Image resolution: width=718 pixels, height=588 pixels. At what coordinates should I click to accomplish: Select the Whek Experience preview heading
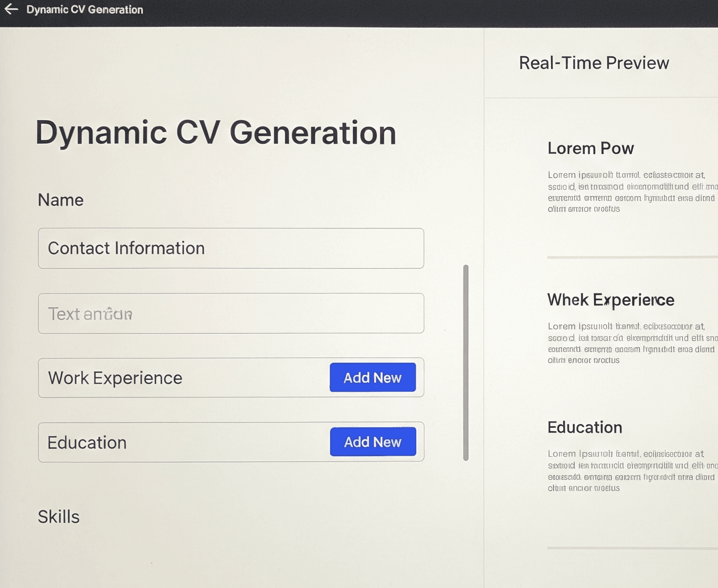click(610, 300)
